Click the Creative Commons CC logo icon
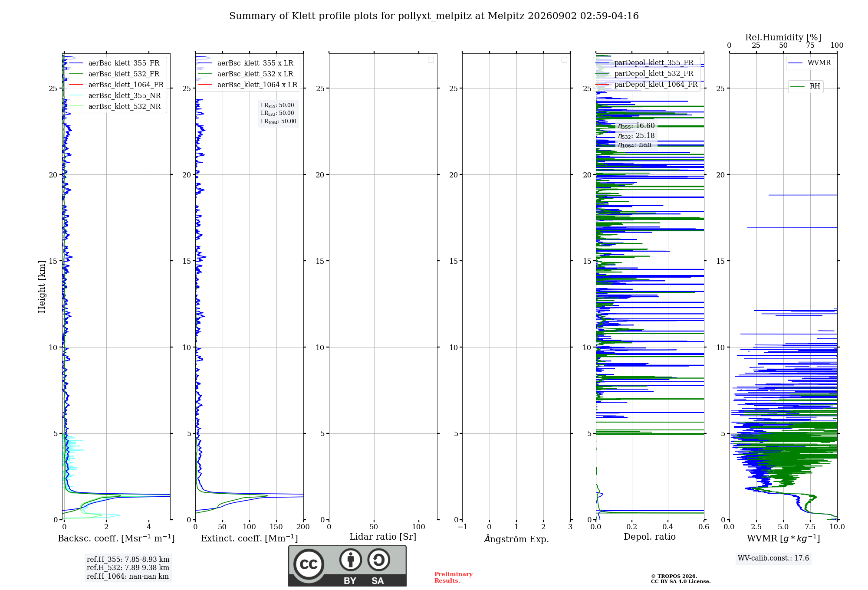This screenshot has width=868, height=590. click(309, 564)
